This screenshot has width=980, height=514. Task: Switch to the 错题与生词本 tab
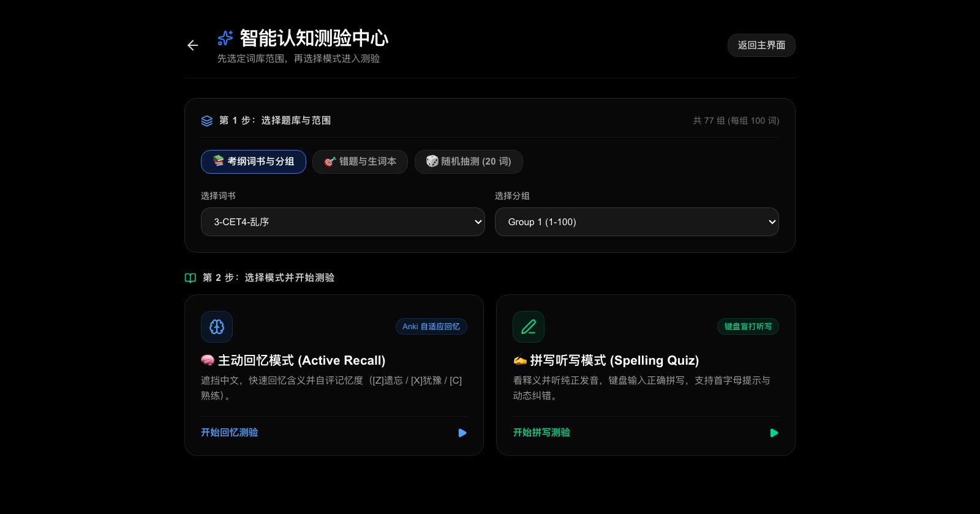pyautogui.click(x=360, y=162)
